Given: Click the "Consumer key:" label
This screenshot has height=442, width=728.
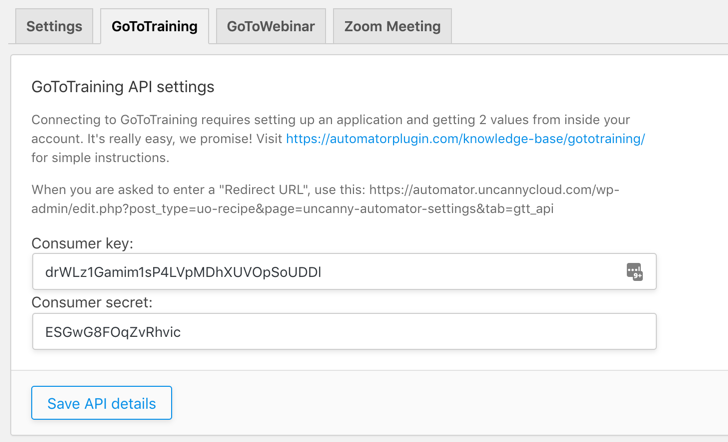Looking at the screenshot, I should [82, 243].
